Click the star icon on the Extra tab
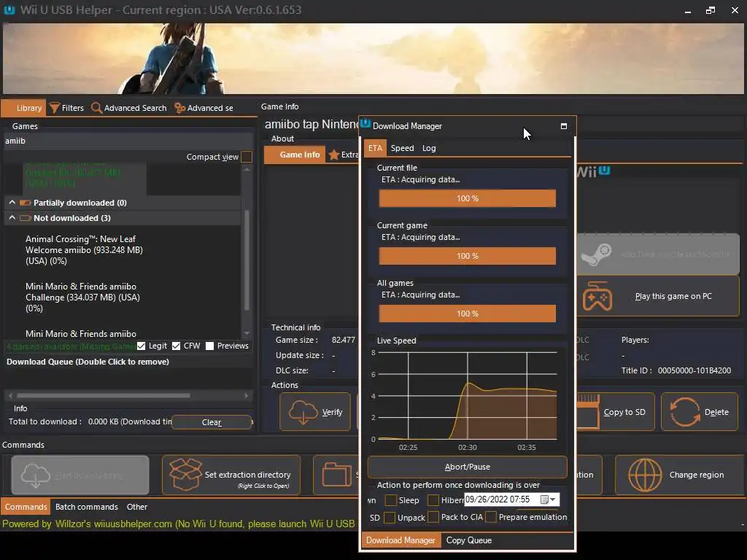747x560 pixels. pyautogui.click(x=334, y=155)
